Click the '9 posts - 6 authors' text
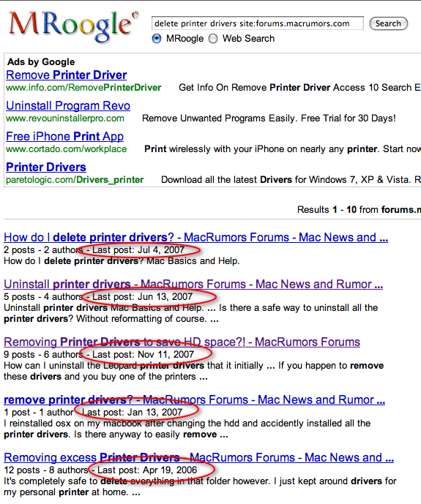Screen dimensions: 421x504 [x=43, y=355]
